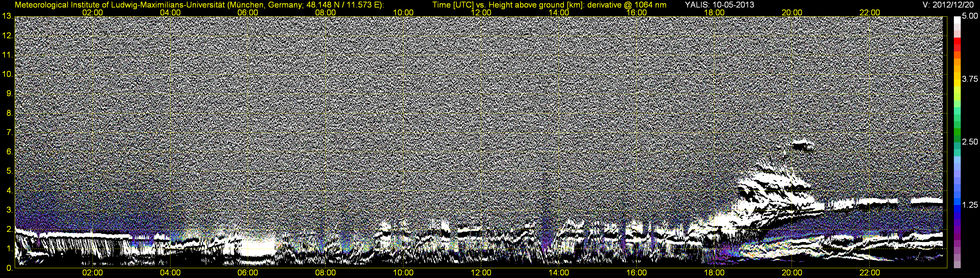Click the 'Time [UTC] vs. Height above ground' title

[549, 5]
